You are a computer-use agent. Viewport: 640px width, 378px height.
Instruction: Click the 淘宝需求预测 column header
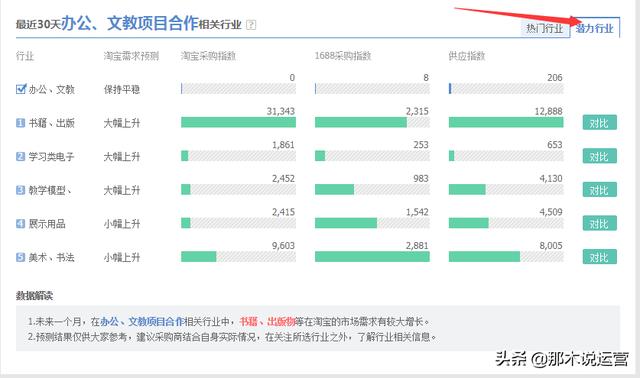131,56
